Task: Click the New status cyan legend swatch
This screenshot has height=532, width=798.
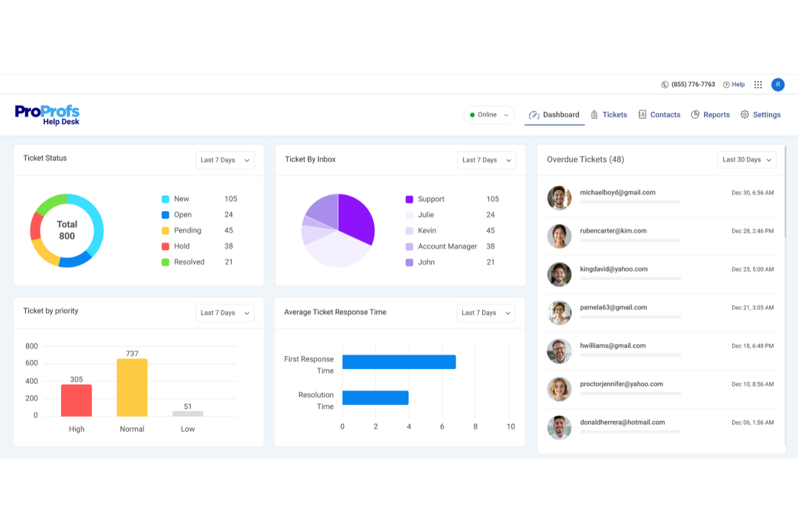Action: pos(166,199)
